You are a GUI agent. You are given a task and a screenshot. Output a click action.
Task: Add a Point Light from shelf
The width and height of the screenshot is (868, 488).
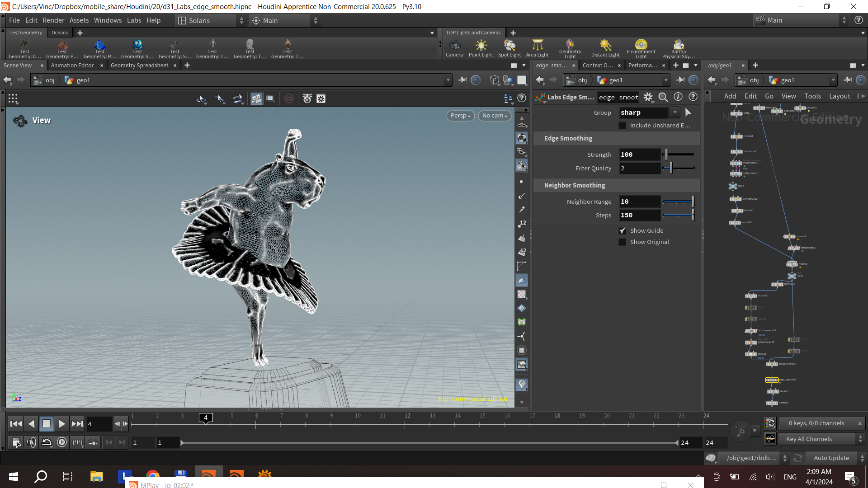pyautogui.click(x=481, y=48)
